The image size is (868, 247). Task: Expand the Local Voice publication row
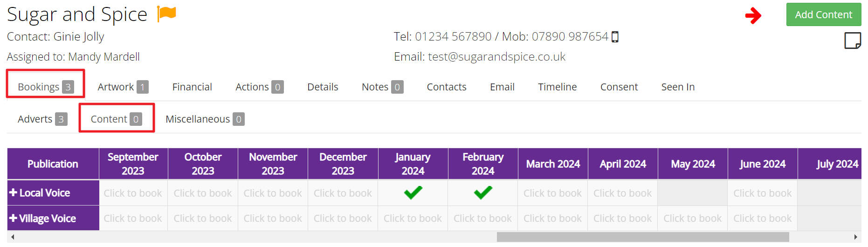click(x=13, y=192)
